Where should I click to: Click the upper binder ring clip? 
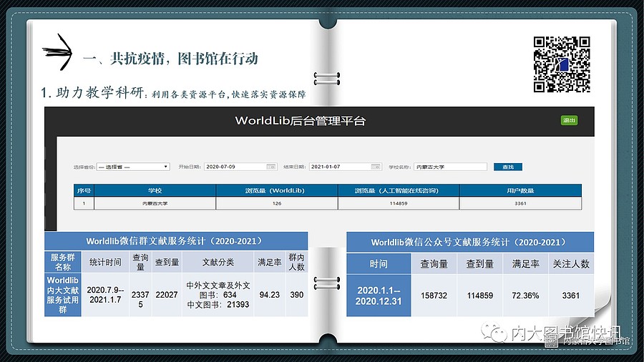pos(326,77)
